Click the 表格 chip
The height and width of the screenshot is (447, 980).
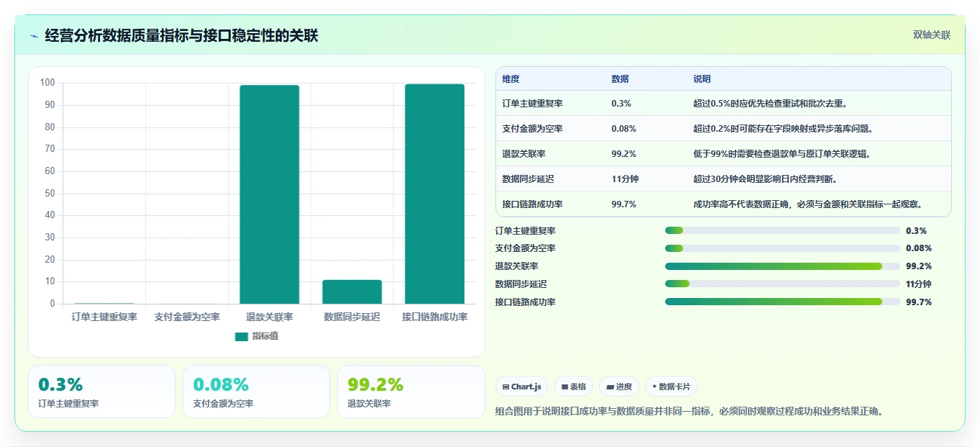point(573,387)
